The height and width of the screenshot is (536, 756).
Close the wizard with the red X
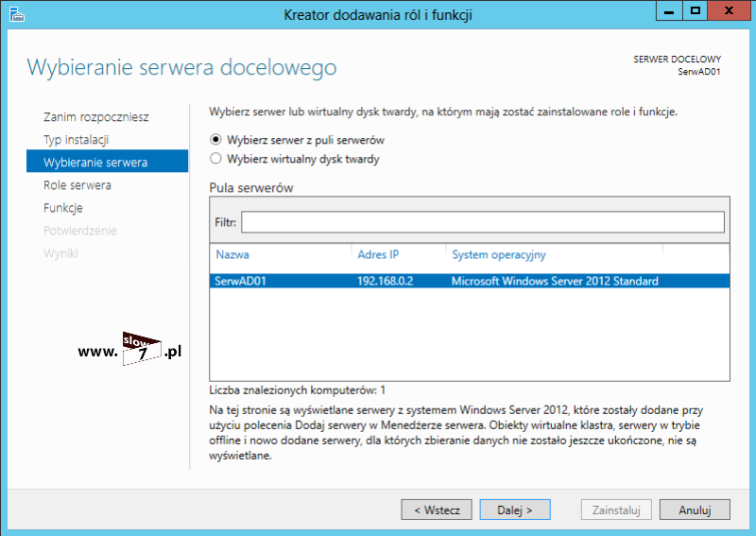tap(730, 11)
